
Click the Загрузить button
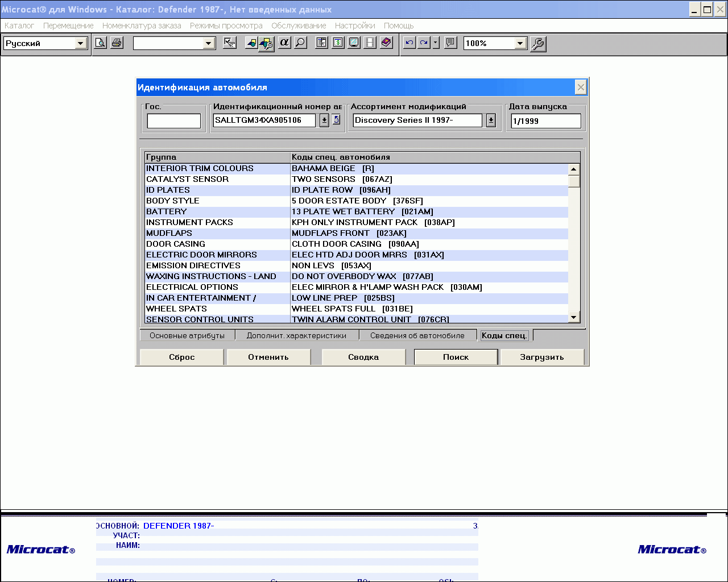pyautogui.click(x=542, y=357)
